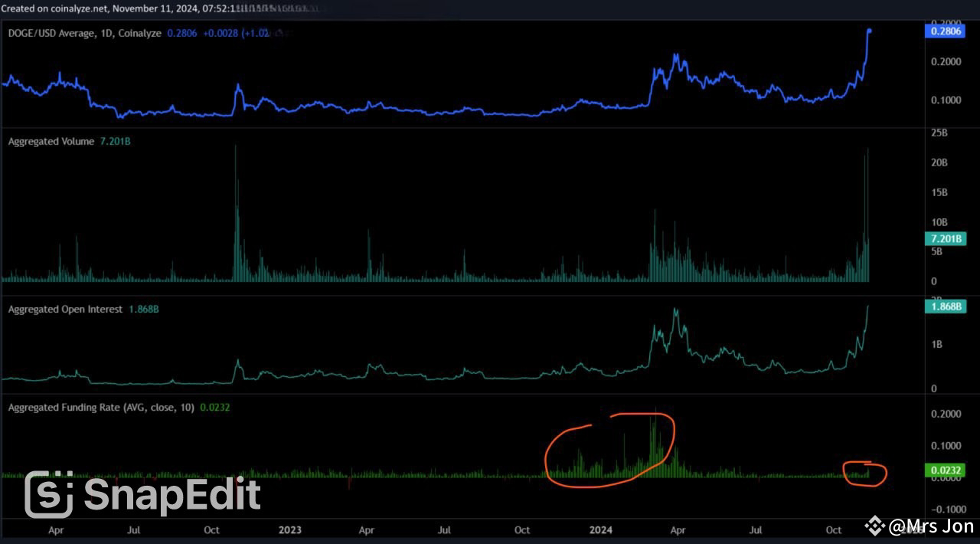Select the highlighted 0.2806 price tag

click(945, 31)
